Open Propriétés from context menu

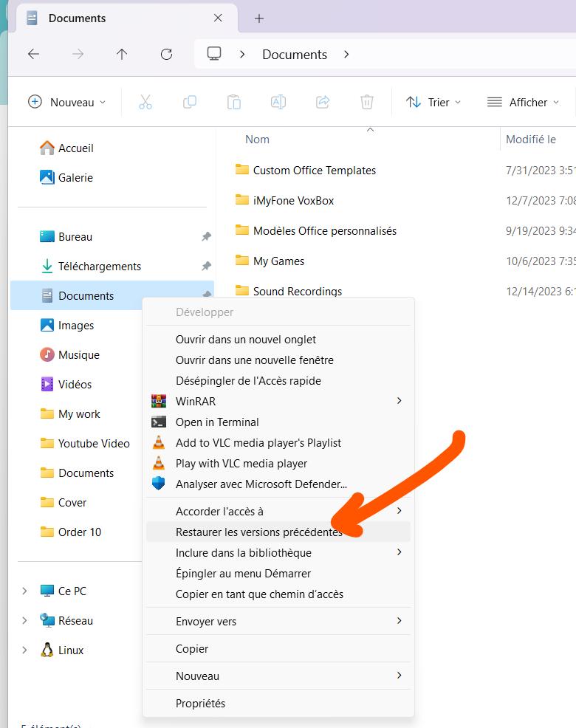pyautogui.click(x=278, y=704)
